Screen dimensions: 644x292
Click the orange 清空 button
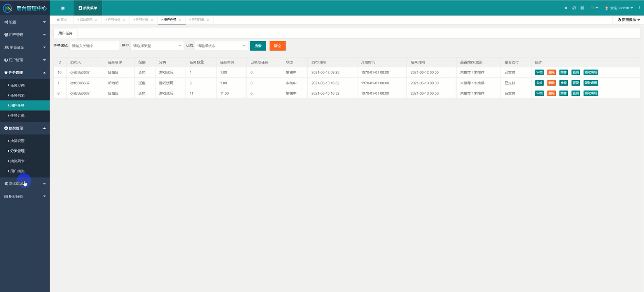pos(277,46)
